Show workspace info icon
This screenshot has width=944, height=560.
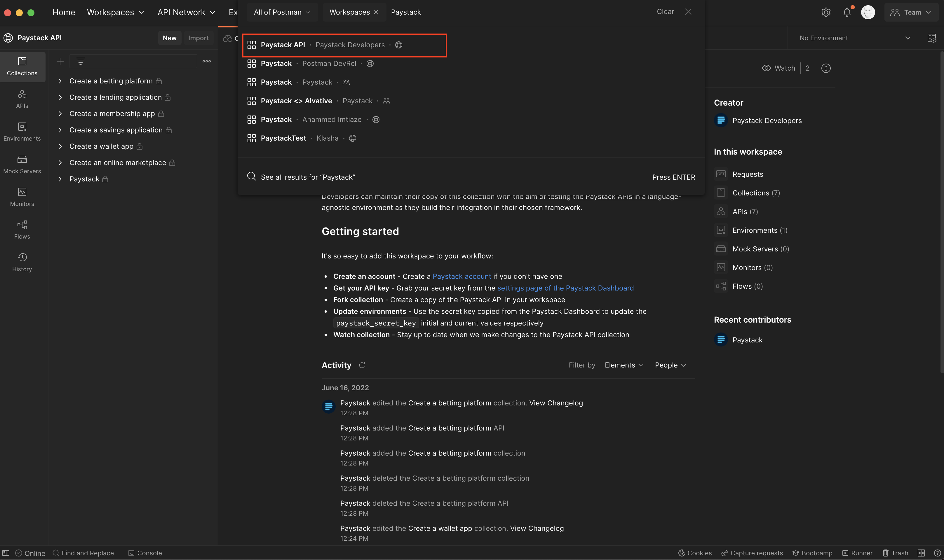pos(826,68)
